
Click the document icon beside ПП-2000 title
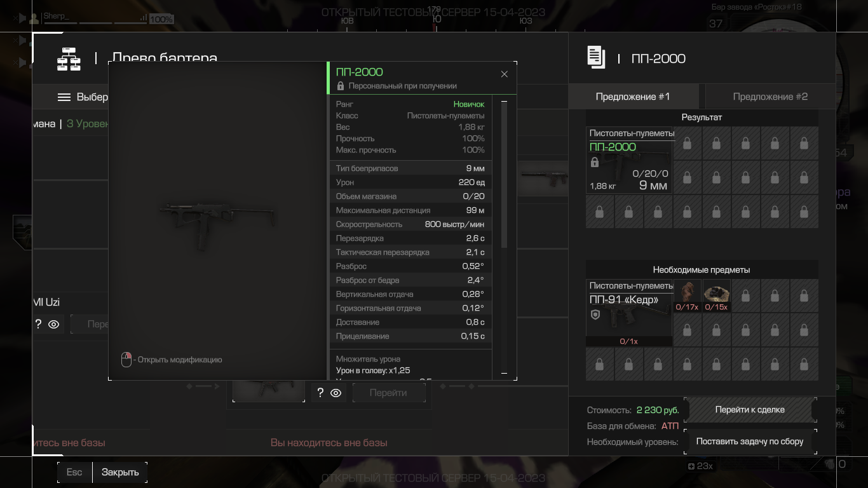(x=596, y=58)
